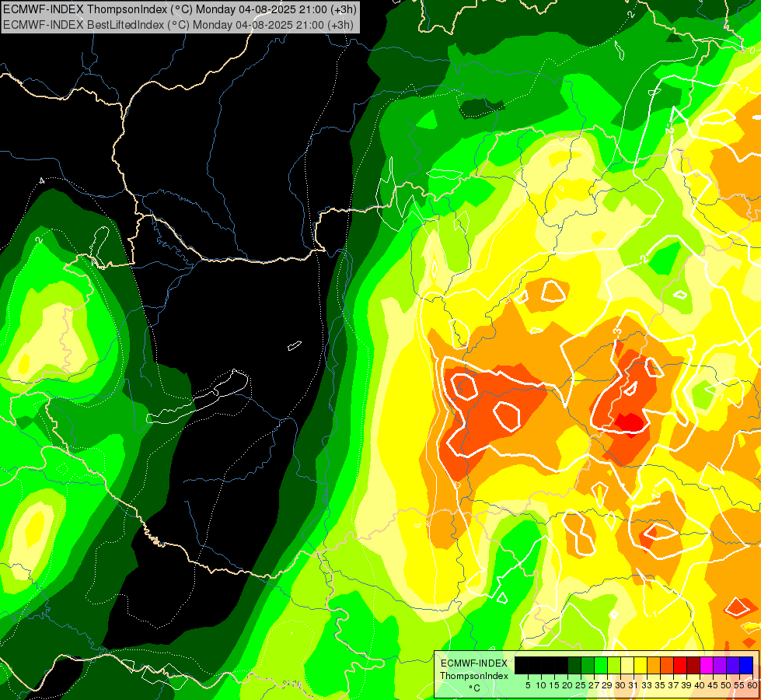Select the purple legend swatch for 45-50
This screenshot has height=700, width=761.
pyautogui.click(x=720, y=665)
